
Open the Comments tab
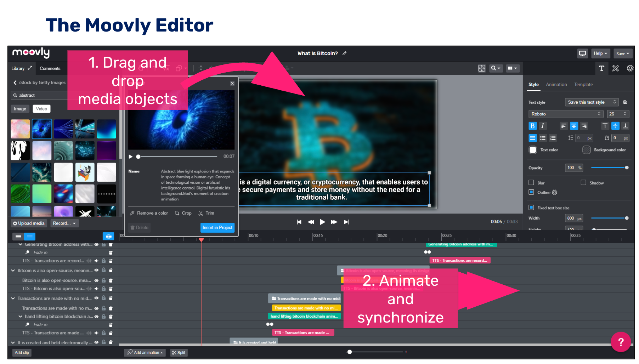(50, 68)
